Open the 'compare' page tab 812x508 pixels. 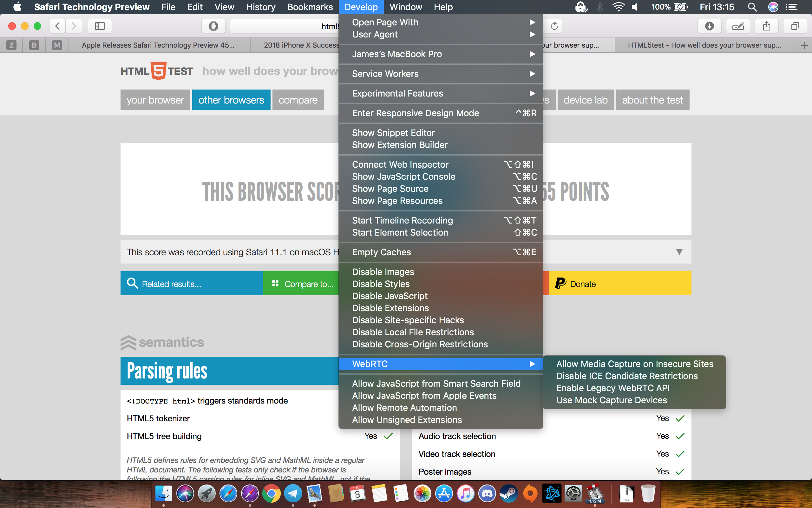pyautogui.click(x=298, y=100)
